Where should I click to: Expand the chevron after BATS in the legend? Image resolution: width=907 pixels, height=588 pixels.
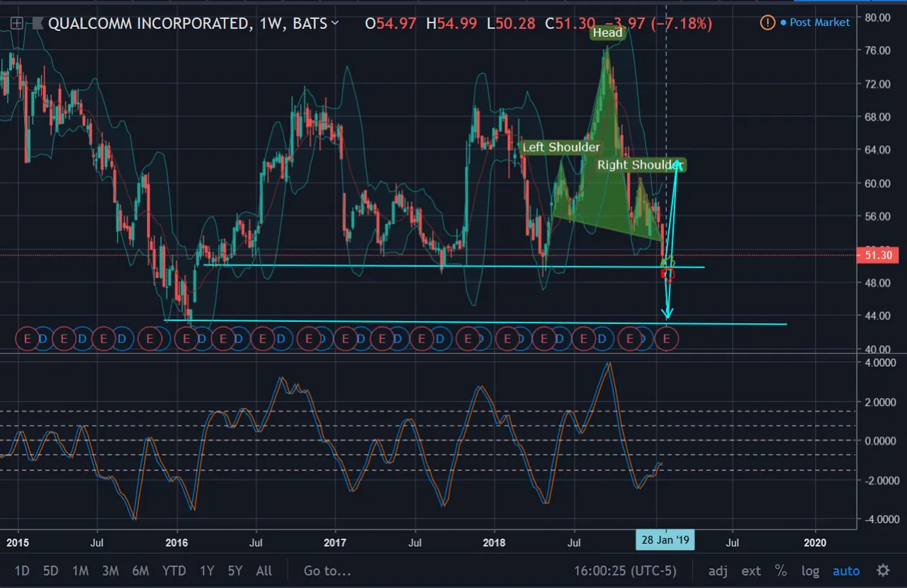335,23
